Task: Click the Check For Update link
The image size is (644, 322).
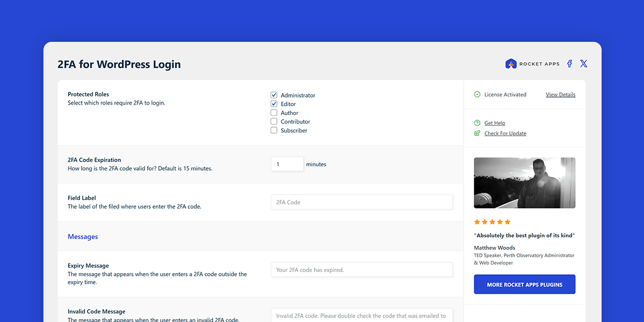Action: pos(504,133)
